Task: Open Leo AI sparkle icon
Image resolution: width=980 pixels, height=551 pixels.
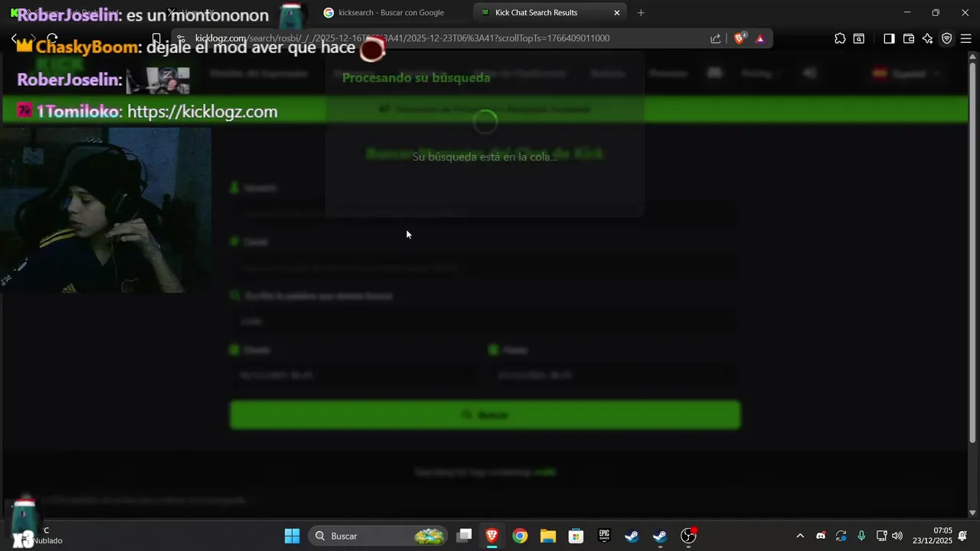Action: 928,38
